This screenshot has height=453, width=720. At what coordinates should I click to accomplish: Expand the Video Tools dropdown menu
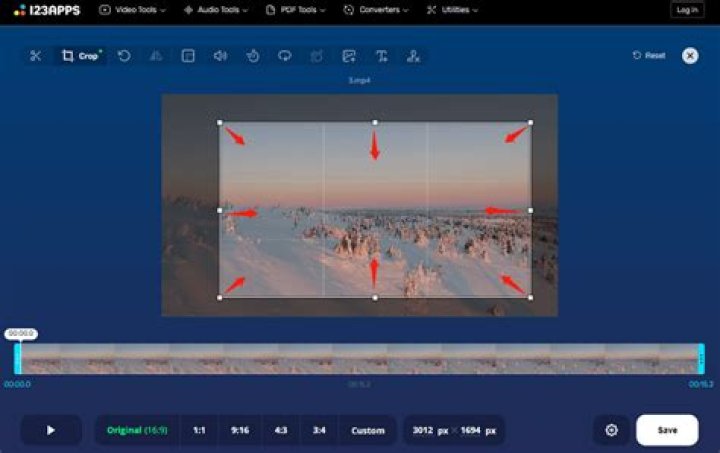coord(134,10)
